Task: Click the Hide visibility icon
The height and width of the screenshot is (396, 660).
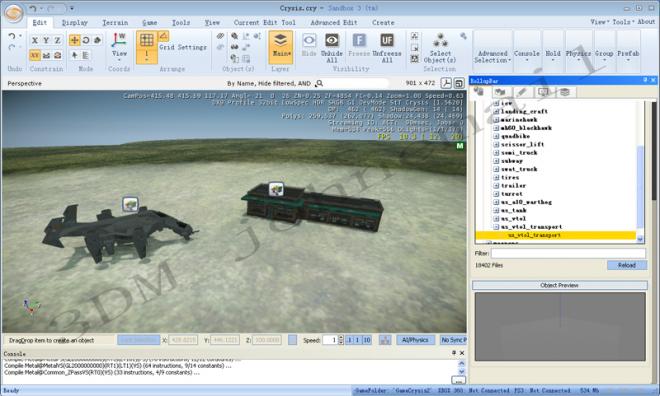Action: (x=309, y=40)
